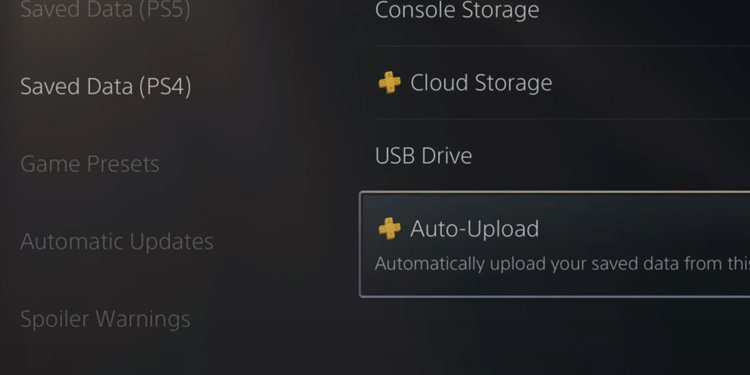Click the PS Plus icon beside Auto-Upload
Viewport: 750px width, 375px height.
click(x=390, y=229)
